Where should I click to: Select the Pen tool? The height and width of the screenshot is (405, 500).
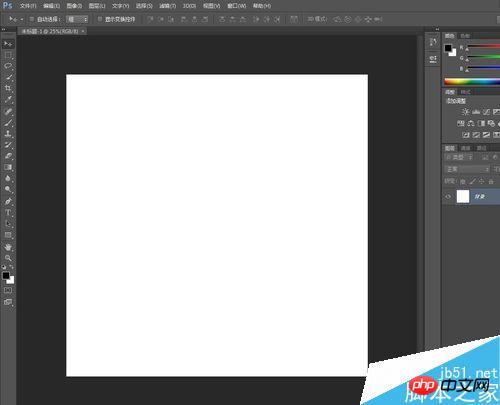tap(8, 201)
